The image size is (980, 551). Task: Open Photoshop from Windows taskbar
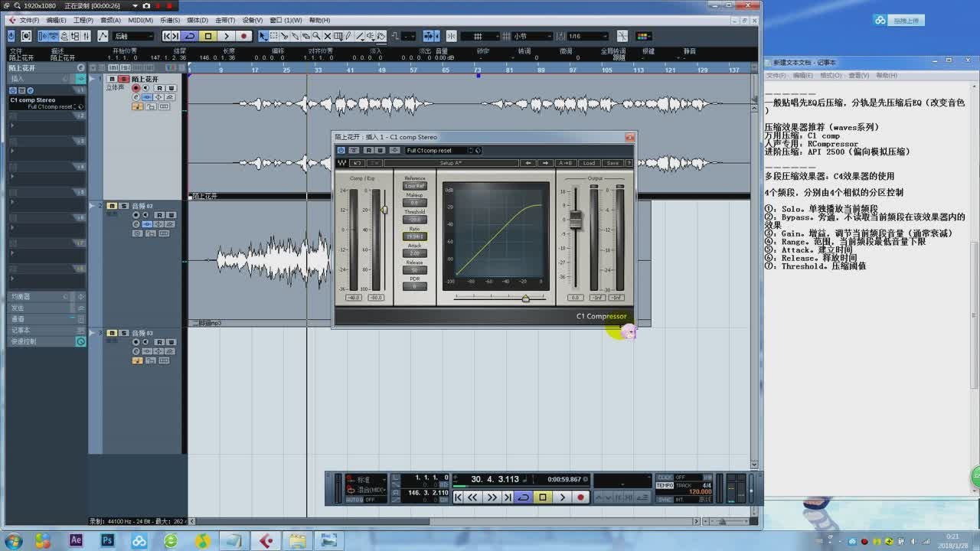click(x=107, y=540)
